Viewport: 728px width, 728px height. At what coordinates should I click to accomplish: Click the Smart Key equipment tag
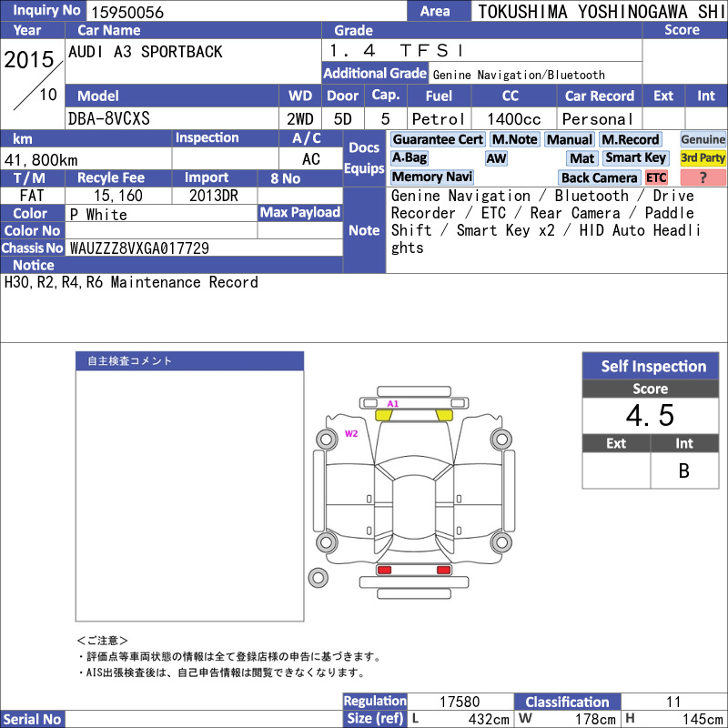636,158
